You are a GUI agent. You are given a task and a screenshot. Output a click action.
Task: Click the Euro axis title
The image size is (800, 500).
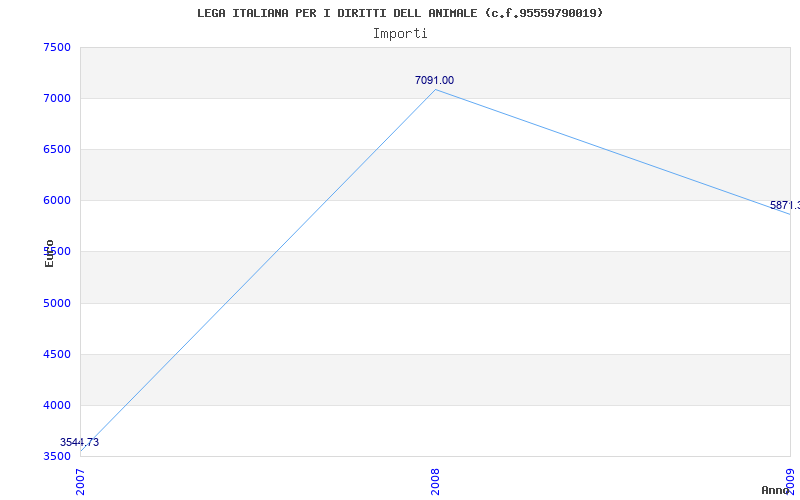pos(49,253)
